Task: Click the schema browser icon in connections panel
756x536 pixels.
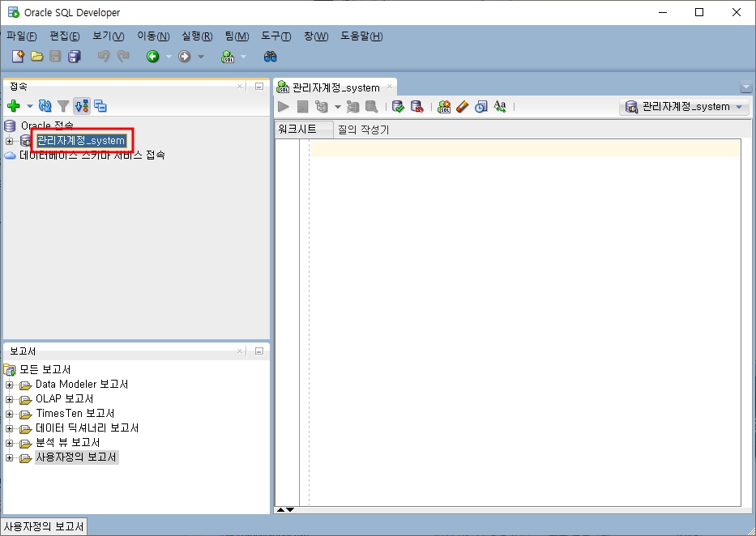Action: pyautogui.click(x=100, y=105)
